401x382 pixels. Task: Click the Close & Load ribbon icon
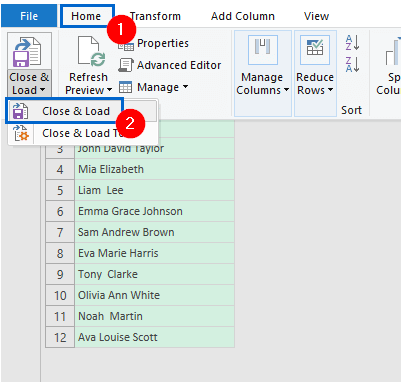27,52
